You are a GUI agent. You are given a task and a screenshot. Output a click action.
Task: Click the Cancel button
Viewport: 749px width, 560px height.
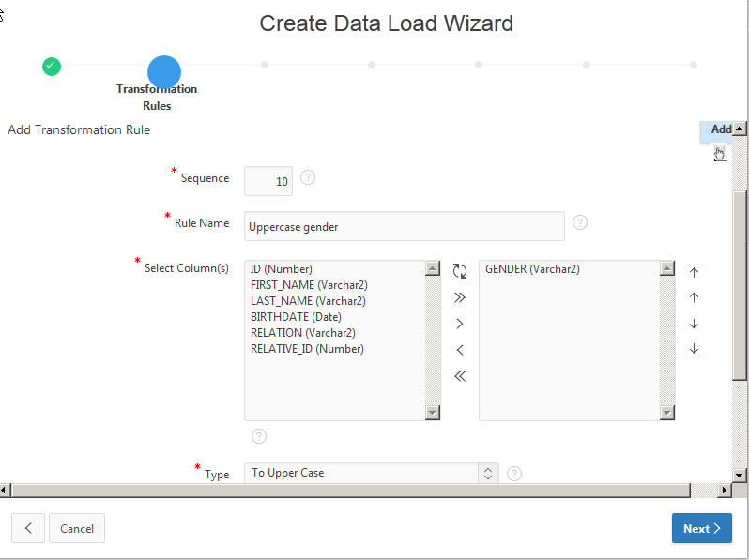(77, 528)
